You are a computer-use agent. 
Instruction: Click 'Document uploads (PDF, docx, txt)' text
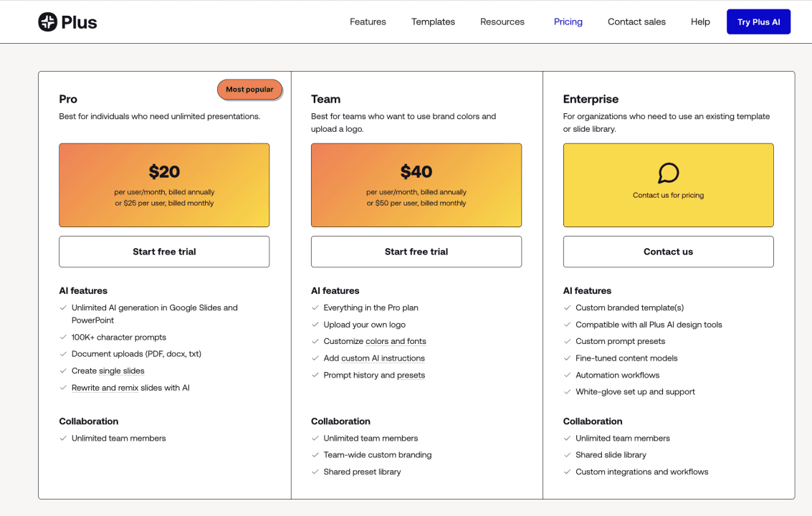tap(136, 354)
